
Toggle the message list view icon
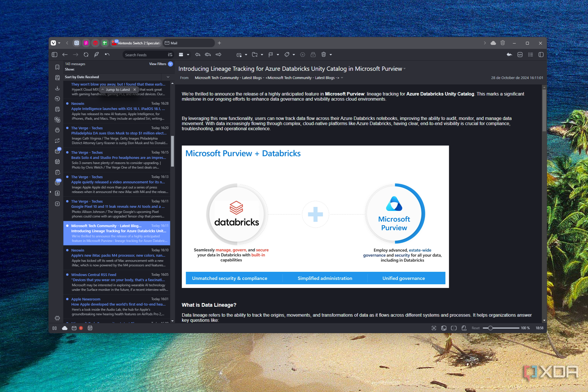530,55
